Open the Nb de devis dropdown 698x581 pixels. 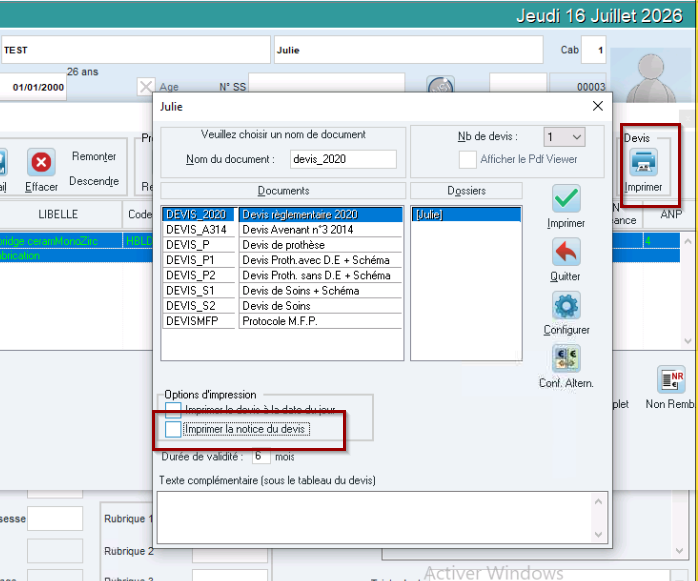564,137
